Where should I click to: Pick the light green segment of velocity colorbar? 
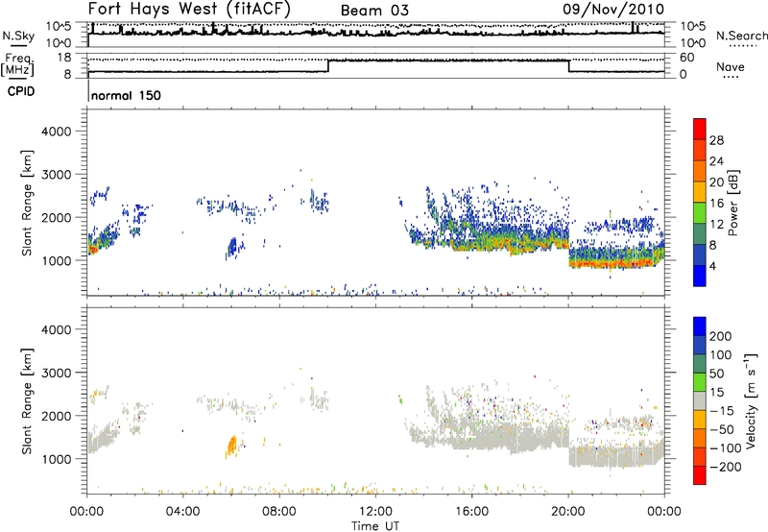pyautogui.click(x=700, y=382)
